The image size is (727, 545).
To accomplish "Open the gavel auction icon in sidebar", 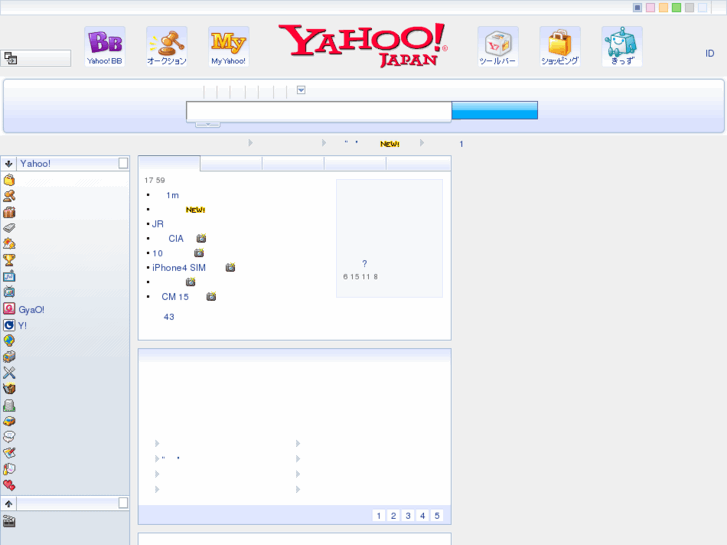I will [9, 196].
